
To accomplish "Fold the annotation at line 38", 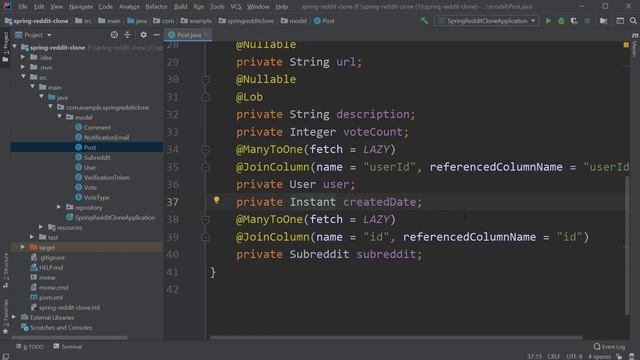I will click(206, 220).
